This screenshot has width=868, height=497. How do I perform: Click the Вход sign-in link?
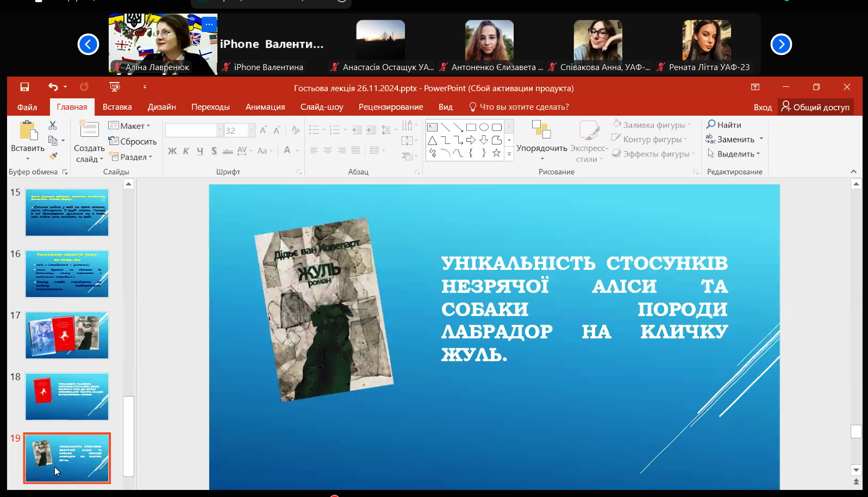click(x=763, y=108)
